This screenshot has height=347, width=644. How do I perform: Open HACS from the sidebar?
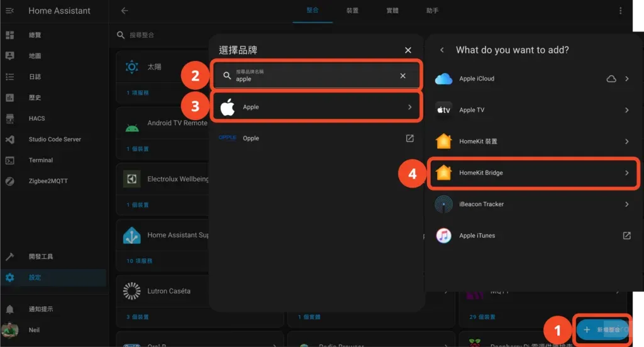click(x=36, y=118)
